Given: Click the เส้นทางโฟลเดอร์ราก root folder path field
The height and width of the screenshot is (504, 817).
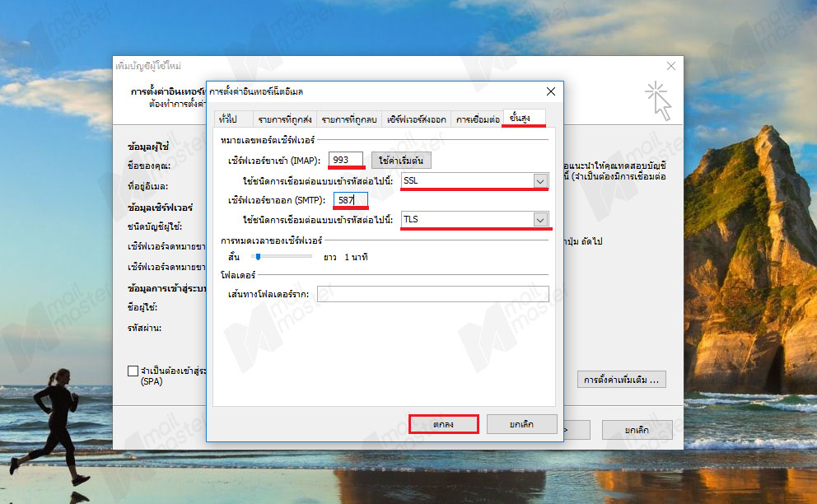Looking at the screenshot, I should 432,294.
